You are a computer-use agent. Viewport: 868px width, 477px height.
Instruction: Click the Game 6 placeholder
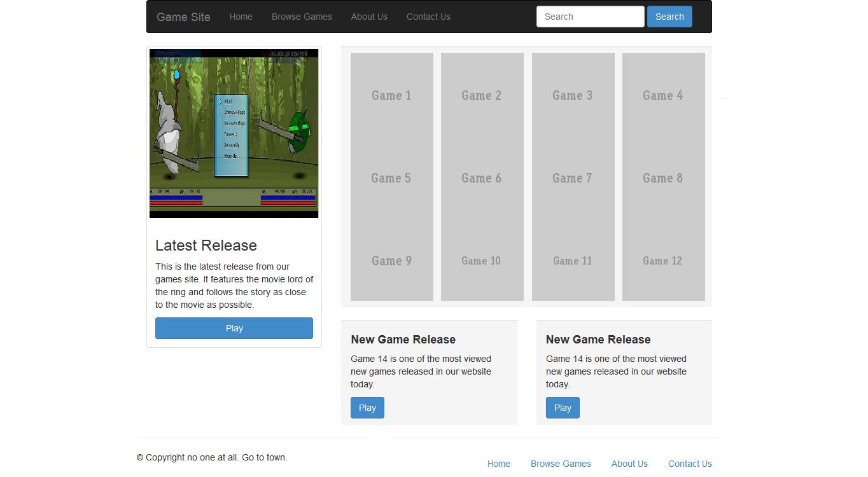(482, 178)
